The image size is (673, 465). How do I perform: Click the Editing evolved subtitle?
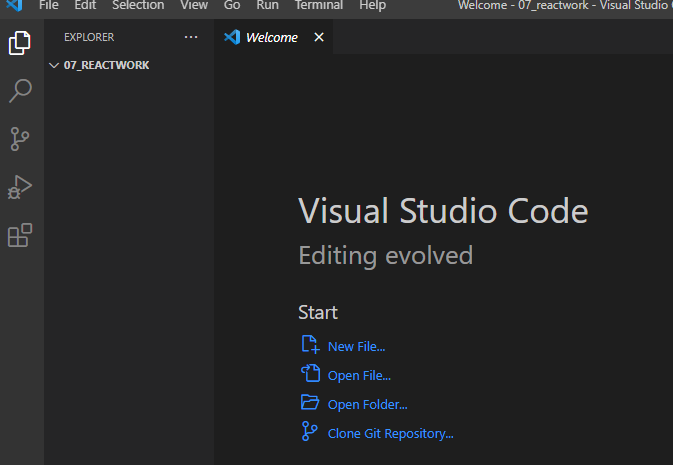pos(385,255)
